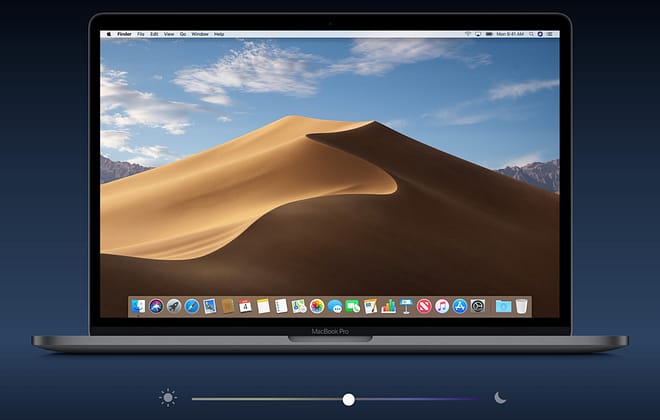Open the Calendar app in dock
The width and height of the screenshot is (660, 420).
coord(245,306)
